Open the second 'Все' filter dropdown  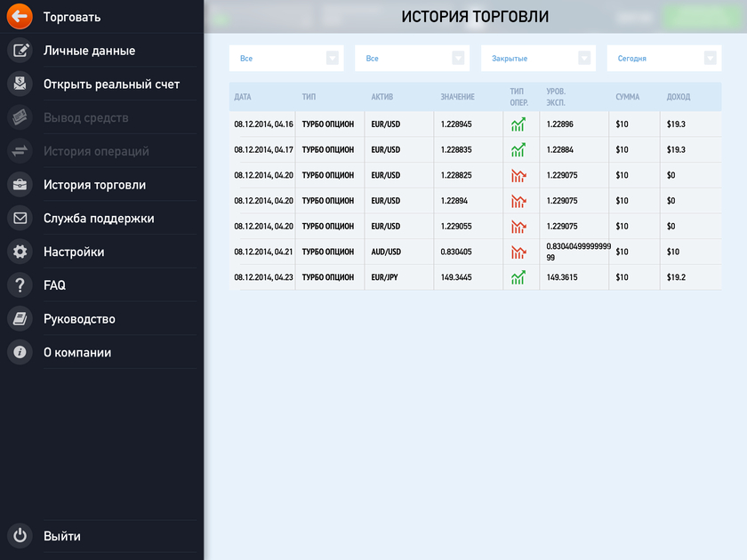pyautogui.click(x=412, y=58)
